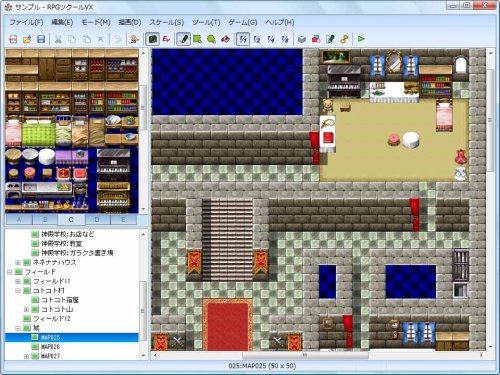The image size is (500, 375).
Task: Select the 神興学校:教室 map entry
Action: point(62,244)
